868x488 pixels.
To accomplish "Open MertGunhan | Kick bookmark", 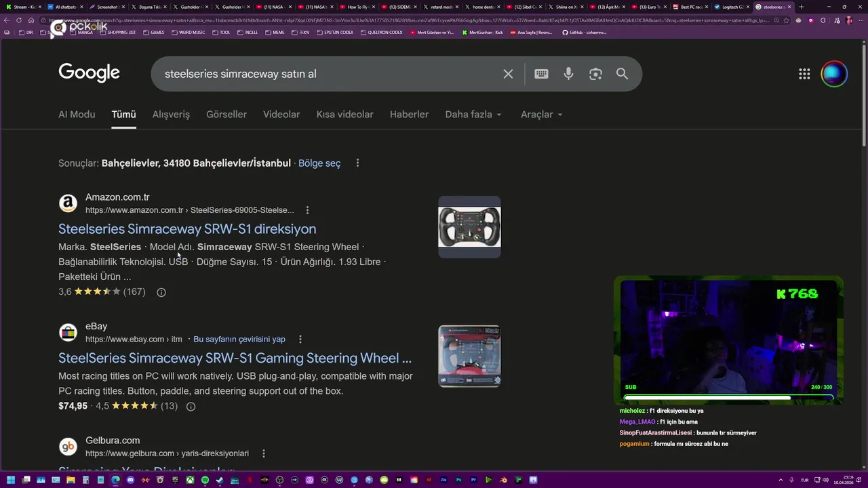I will point(482,32).
